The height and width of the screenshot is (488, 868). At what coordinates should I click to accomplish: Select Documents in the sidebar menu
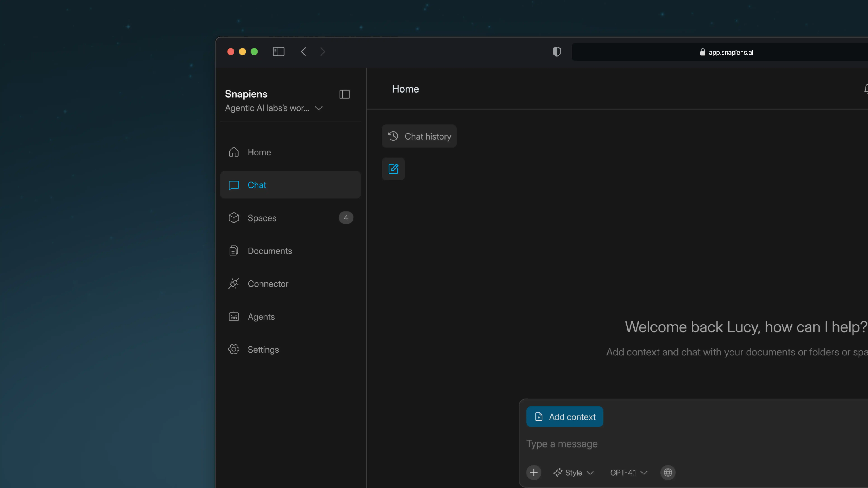(270, 251)
